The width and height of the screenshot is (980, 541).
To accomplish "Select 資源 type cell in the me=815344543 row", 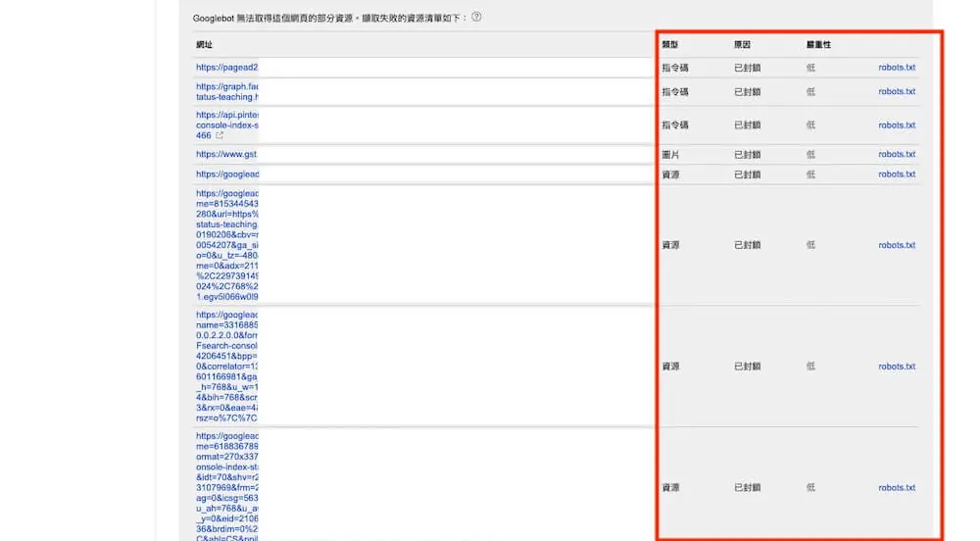I will pyautogui.click(x=670, y=245).
